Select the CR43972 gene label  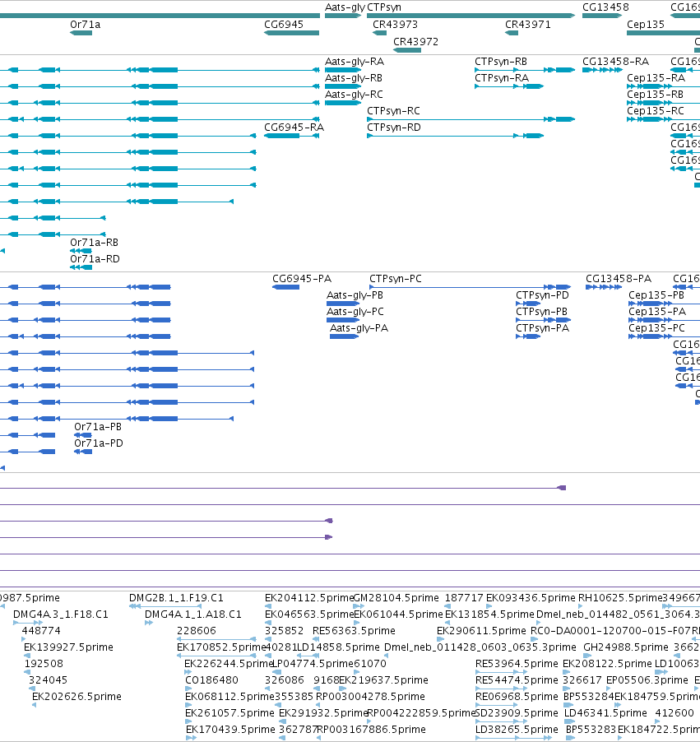click(x=415, y=42)
